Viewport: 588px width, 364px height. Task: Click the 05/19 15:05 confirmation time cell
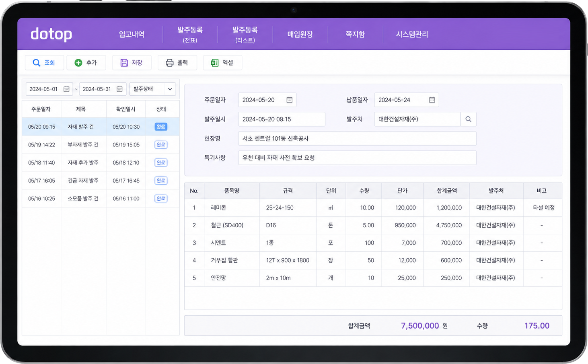click(126, 145)
